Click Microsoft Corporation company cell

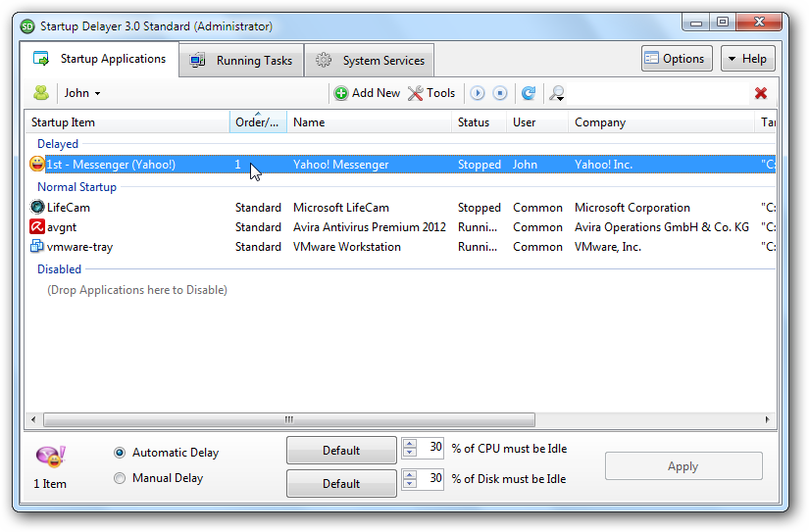632,208
